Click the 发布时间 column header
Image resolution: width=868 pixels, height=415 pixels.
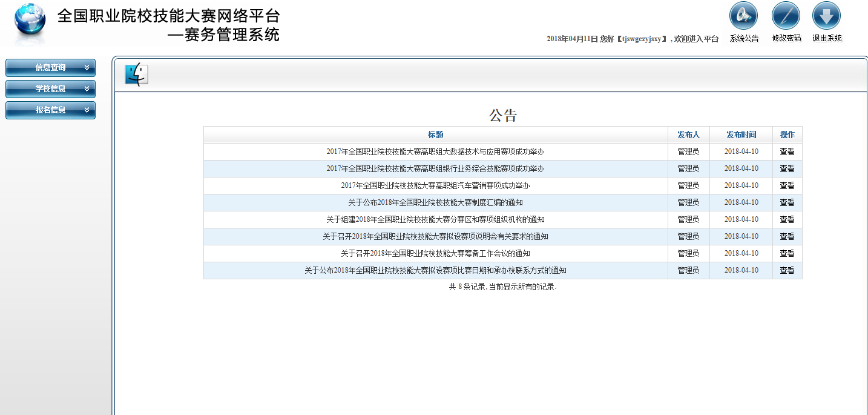pyautogui.click(x=741, y=134)
